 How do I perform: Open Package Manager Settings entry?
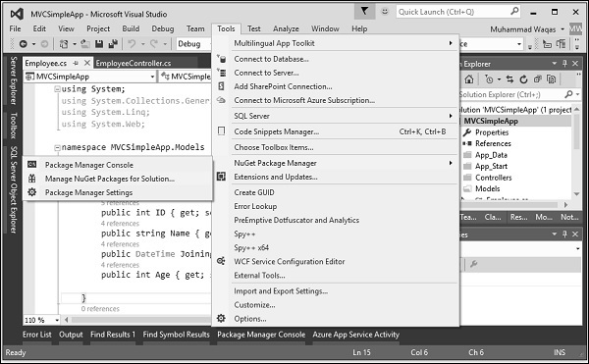coord(118,192)
